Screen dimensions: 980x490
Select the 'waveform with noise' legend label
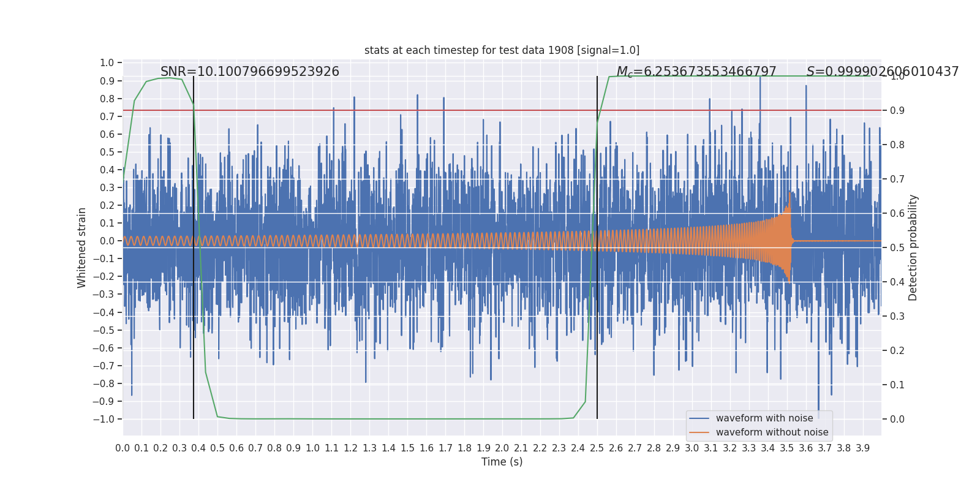[x=764, y=418]
